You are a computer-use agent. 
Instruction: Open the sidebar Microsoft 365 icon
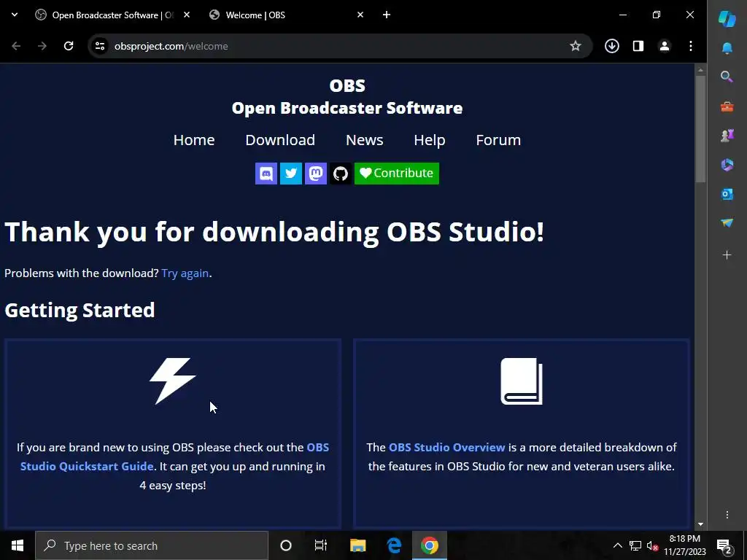click(x=727, y=165)
